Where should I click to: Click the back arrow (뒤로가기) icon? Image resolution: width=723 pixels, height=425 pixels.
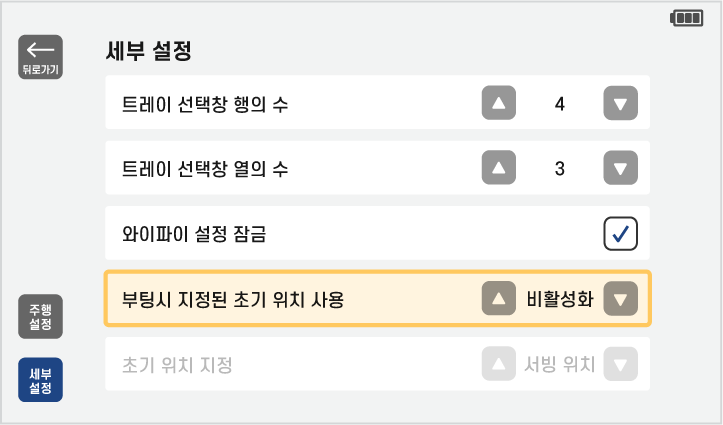(40, 56)
